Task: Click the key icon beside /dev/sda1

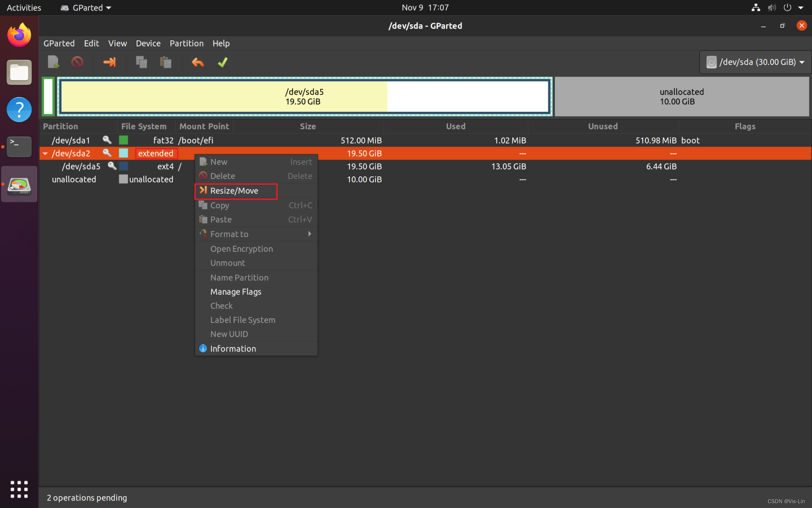Action: [x=107, y=140]
